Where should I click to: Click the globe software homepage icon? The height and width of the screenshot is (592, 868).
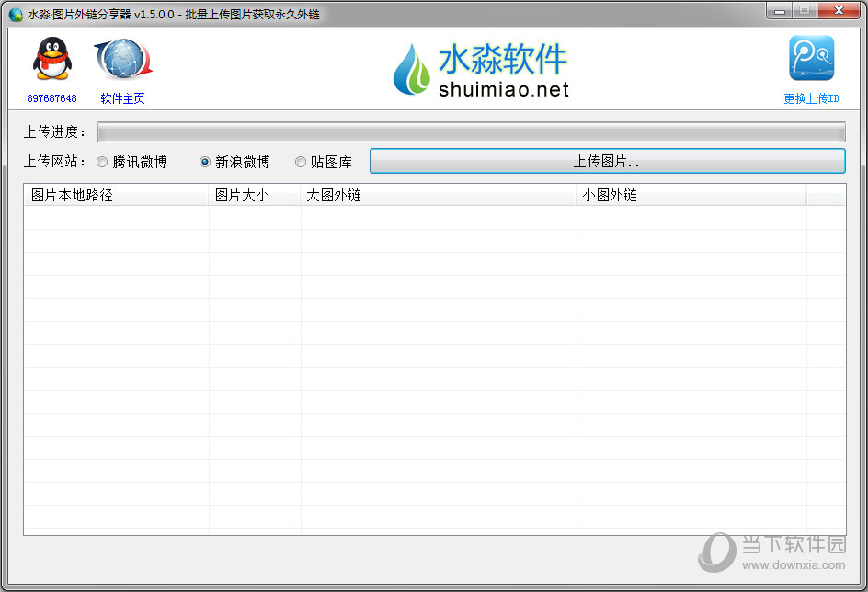(x=123, y=59)
